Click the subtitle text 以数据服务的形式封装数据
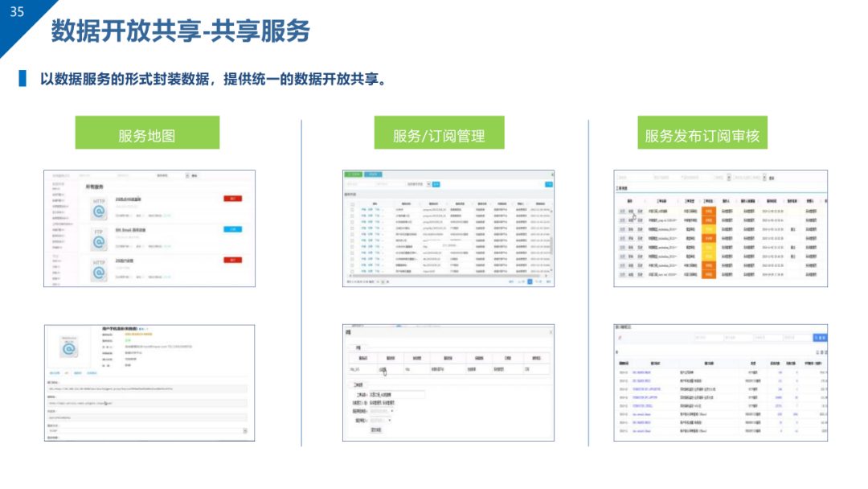Image resolution: width=868 pixels, height=489 pixels. 125,79
